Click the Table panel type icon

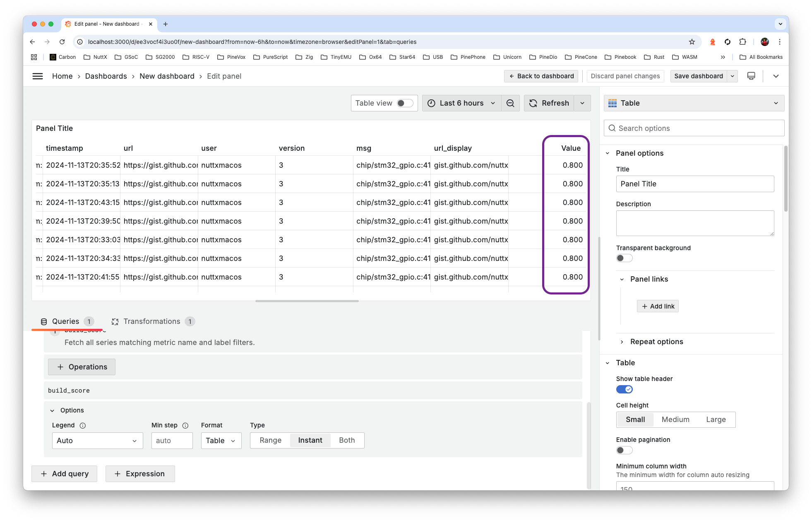pyautogui.click(x=612, y=103)
